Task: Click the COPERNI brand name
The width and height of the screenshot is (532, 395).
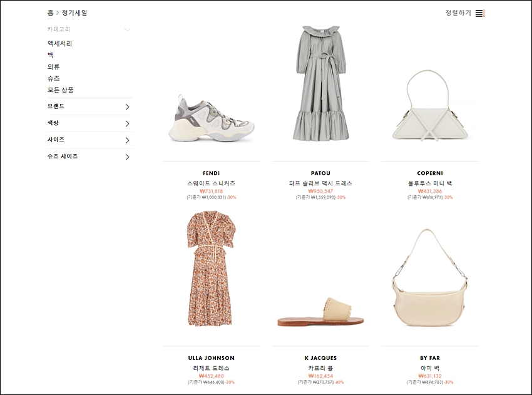Action: tap(430, 173)
